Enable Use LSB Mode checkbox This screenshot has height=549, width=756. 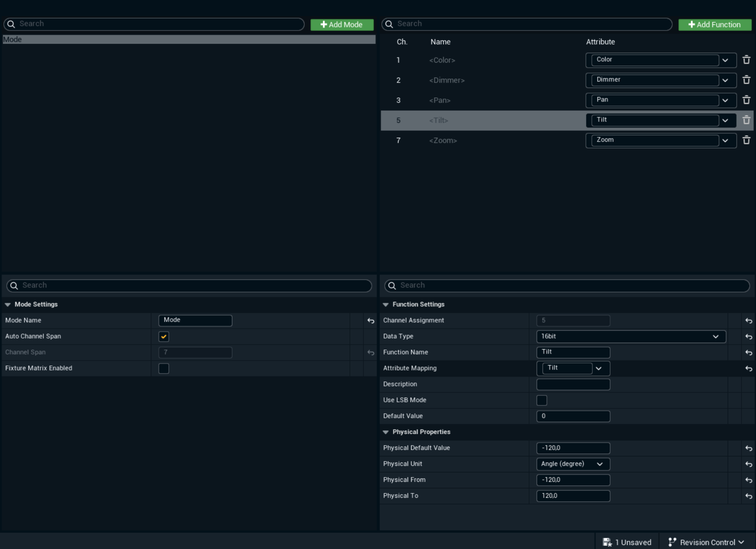[541, 400]
